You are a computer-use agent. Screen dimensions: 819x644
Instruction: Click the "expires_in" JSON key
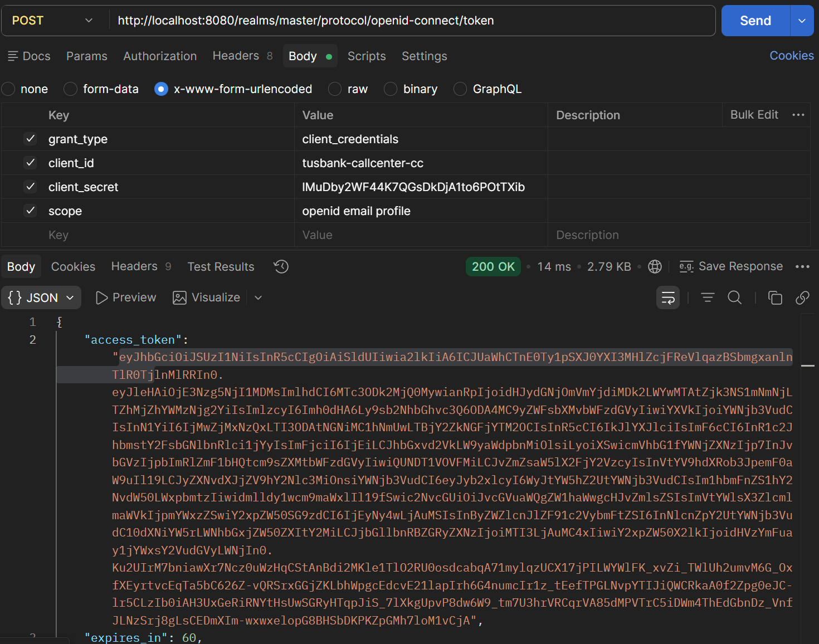[126, 637]
